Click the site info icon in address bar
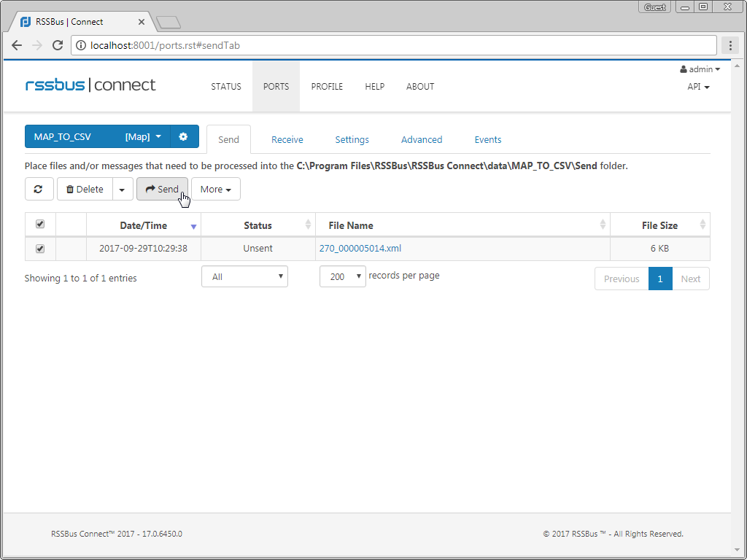The width and height of the screenshot is (747, 560). tap(82, 45)
